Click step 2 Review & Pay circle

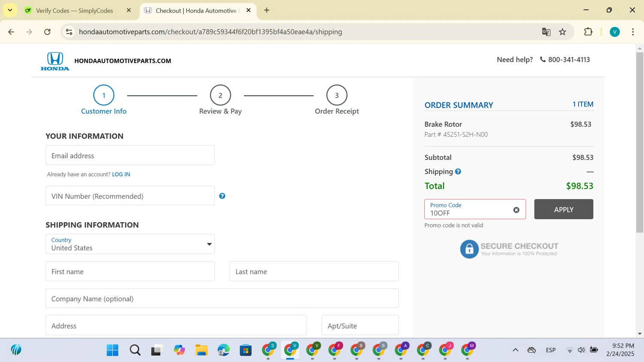click(x=220, y=95)
